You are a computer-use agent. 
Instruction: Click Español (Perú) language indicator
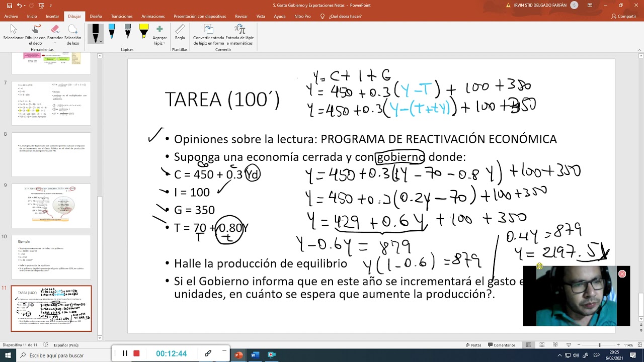[x=66, y=345]
